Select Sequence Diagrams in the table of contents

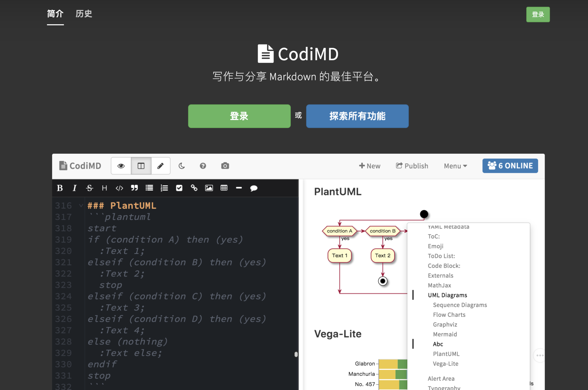coord(460,305)
